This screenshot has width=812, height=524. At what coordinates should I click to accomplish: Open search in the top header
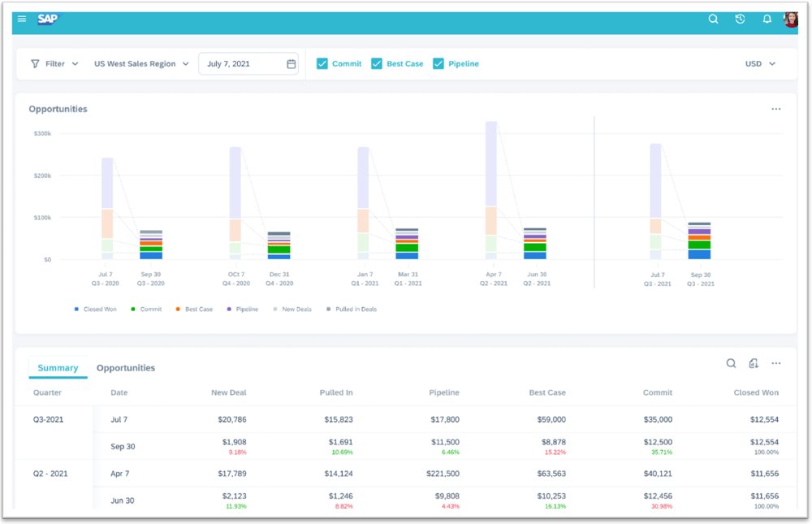click(713, 19)
